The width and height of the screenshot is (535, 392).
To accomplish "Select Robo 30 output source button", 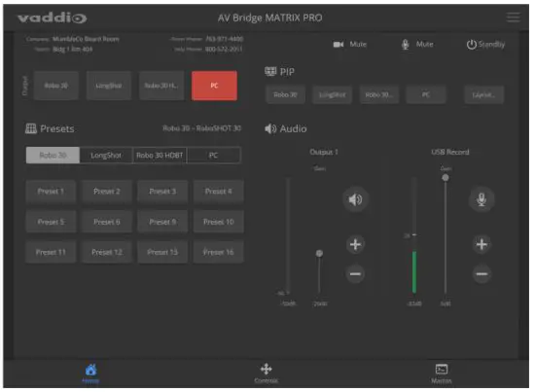I will click(56, 86).
